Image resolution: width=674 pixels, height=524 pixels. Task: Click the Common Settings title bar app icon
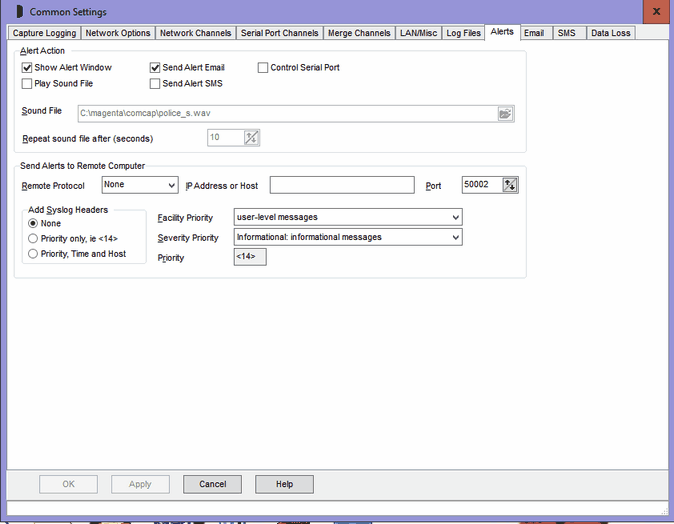[x=17, y=12]
